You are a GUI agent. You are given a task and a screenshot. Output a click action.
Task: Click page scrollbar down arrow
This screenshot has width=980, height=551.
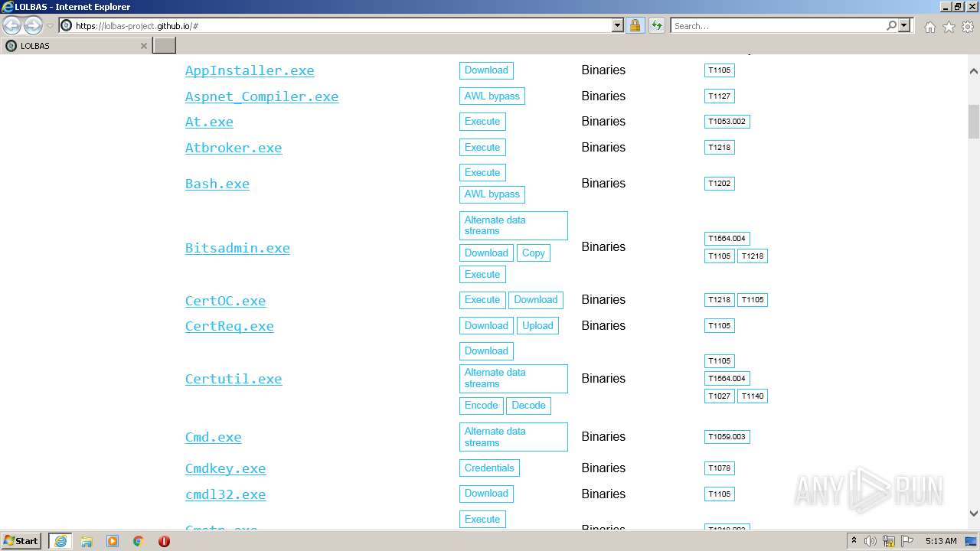point(974,514)
